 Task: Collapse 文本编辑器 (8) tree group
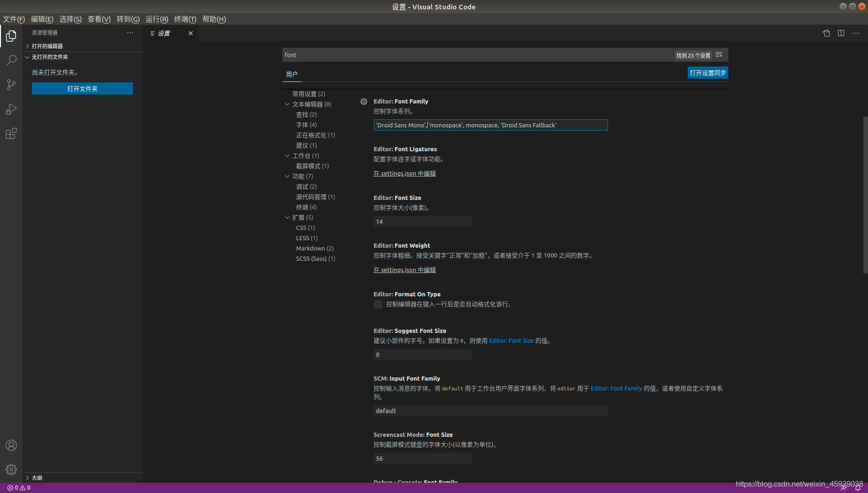tap(287, 104)
